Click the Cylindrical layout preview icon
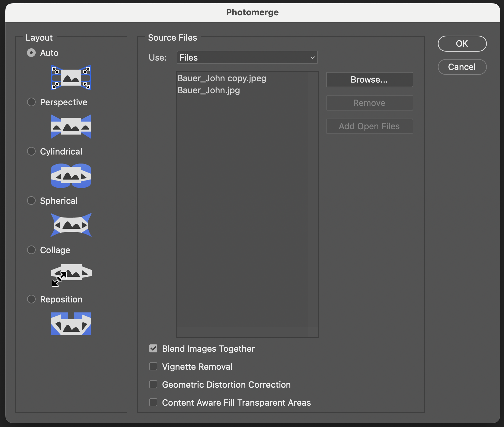Viewport: 504px width, 427px height. 71,176
